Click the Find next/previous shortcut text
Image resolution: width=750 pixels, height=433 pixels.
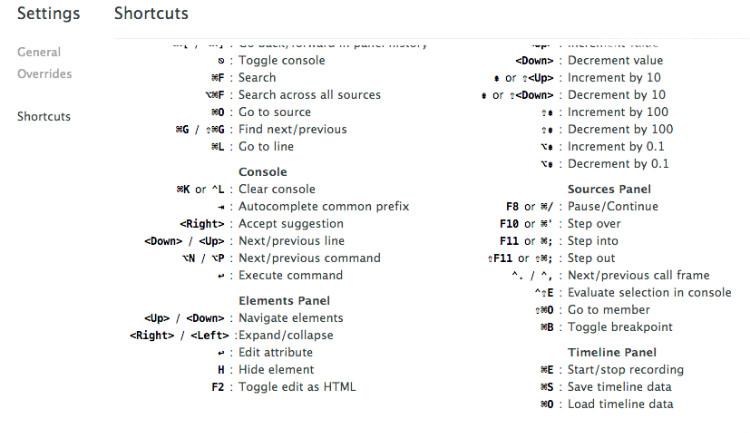tap(292, 129)
